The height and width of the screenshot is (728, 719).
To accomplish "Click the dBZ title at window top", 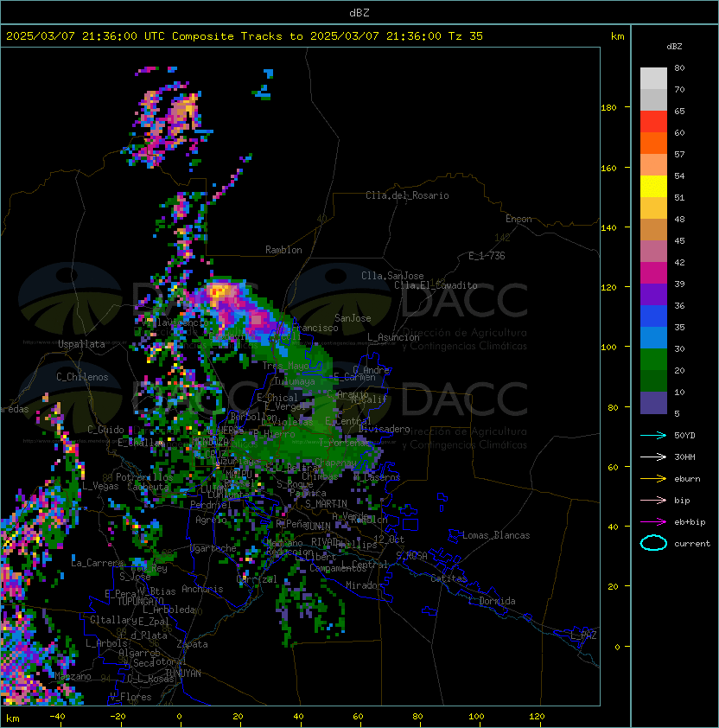I will point(359,13).
